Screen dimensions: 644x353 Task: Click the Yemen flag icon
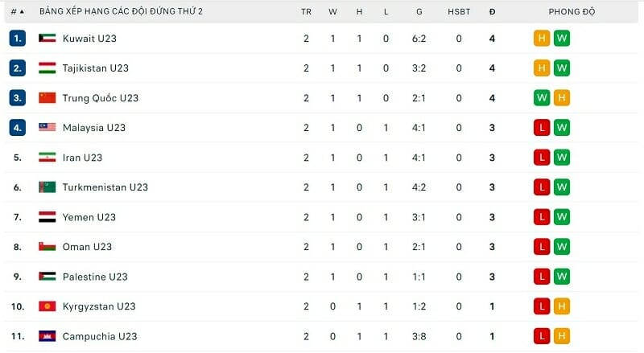point(47,217)
